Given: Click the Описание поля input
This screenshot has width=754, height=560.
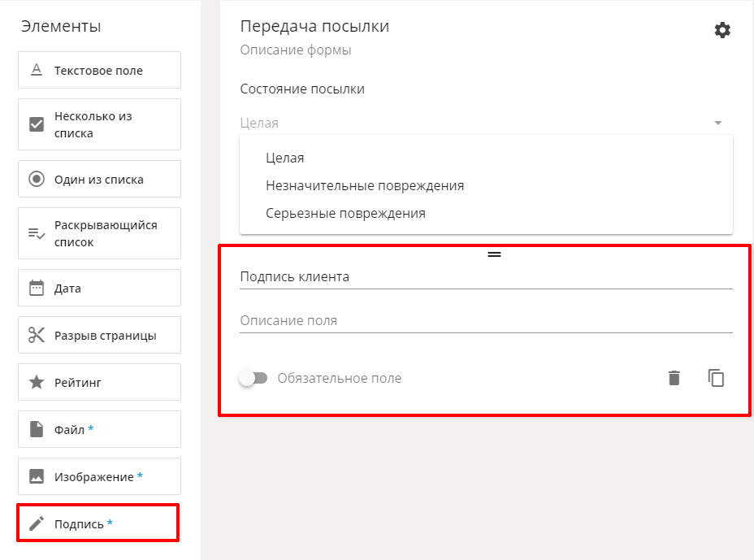Looking at the screenshot, I should point(486,320).
